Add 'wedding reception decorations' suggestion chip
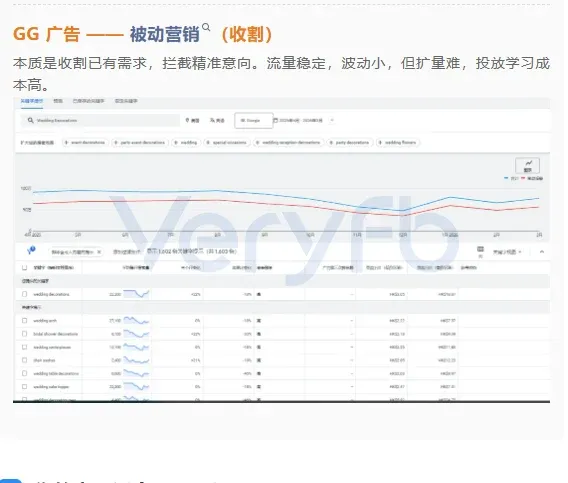 click(288, 143)
